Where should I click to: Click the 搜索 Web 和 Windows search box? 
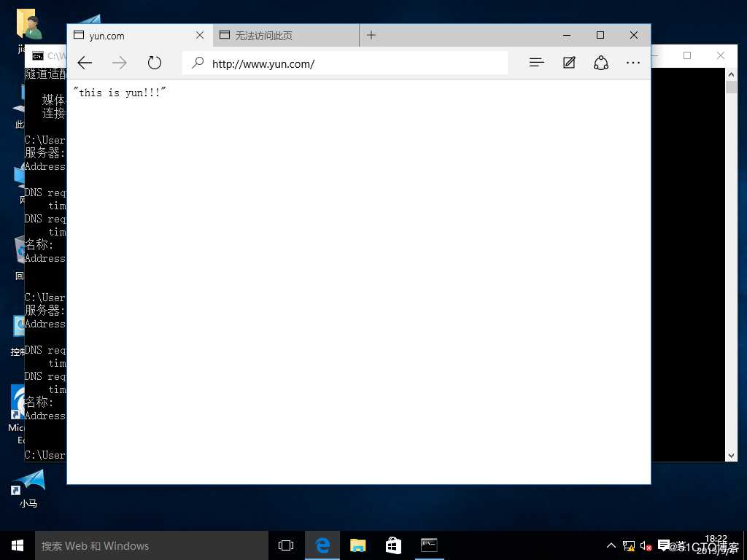point(152,545)
